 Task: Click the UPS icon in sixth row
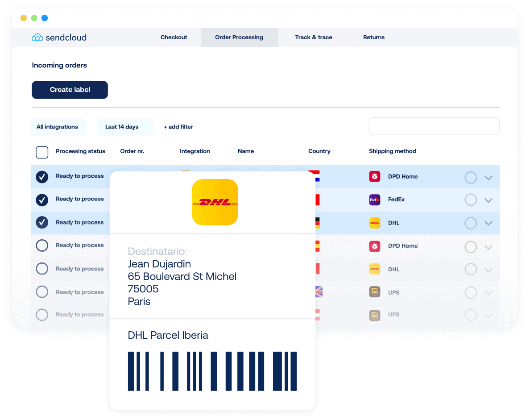coord(374,292)
